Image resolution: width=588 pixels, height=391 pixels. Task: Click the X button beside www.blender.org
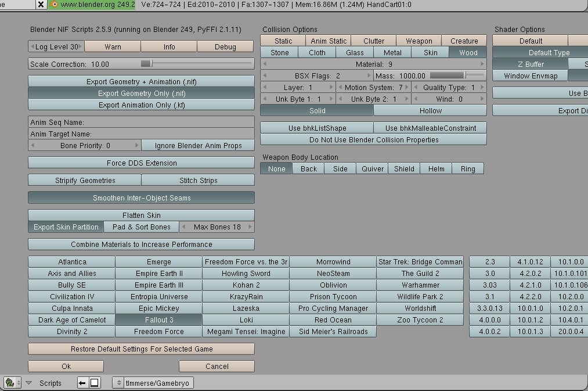(41, 5)
